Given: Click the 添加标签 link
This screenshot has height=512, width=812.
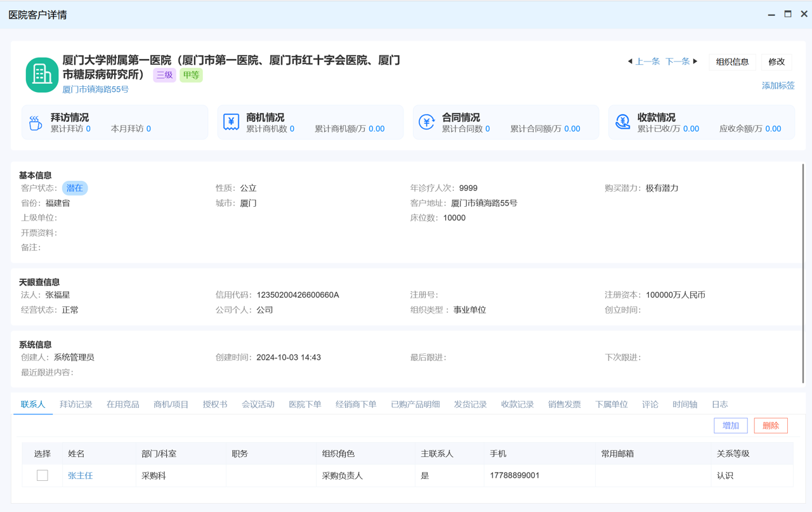Looking at the screenshot, I should click(x=778, y=85).
